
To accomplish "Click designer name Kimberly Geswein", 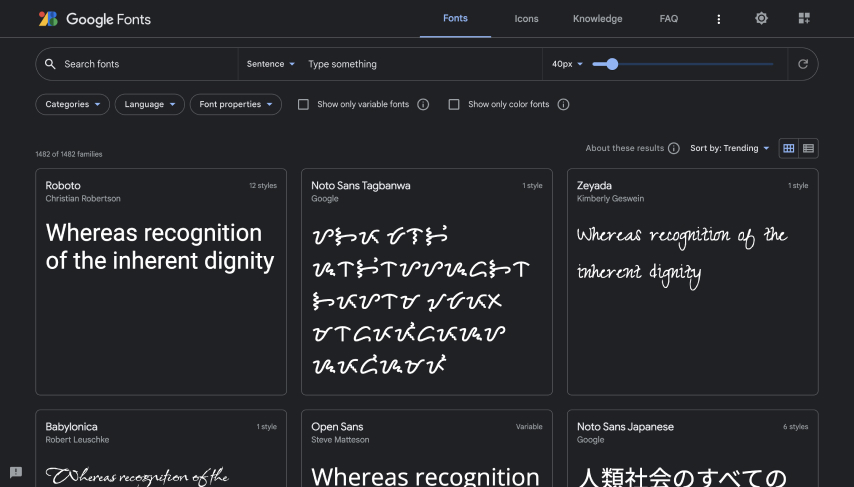I will point(610,199).
